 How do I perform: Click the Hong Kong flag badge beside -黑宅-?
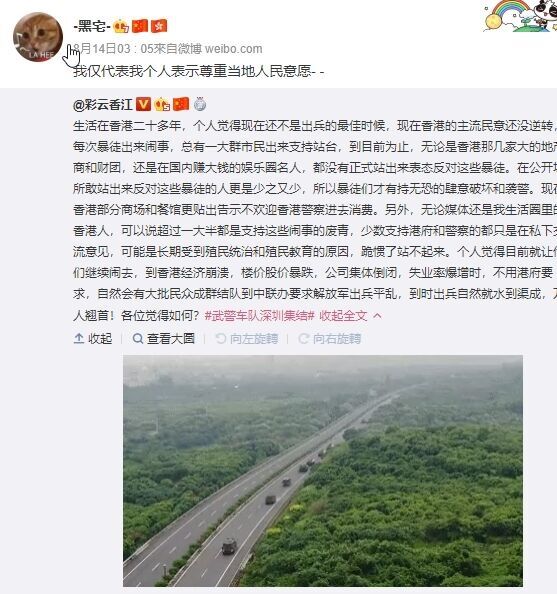[159, 26]
